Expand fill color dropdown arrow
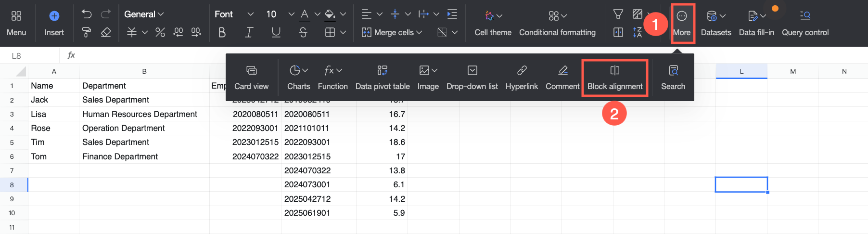 [343, 14]
